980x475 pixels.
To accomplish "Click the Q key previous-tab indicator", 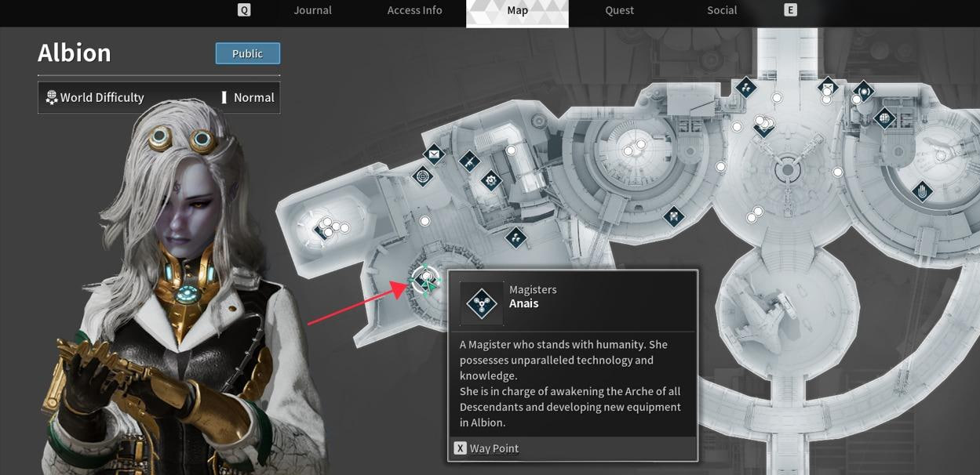I will [x=244, y=10].
